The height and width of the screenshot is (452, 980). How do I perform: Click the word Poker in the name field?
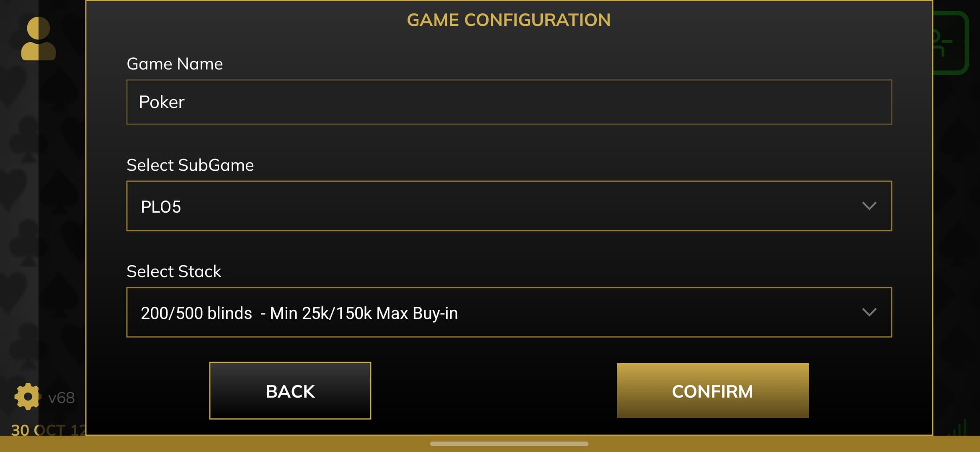click(x=162, y=102)
